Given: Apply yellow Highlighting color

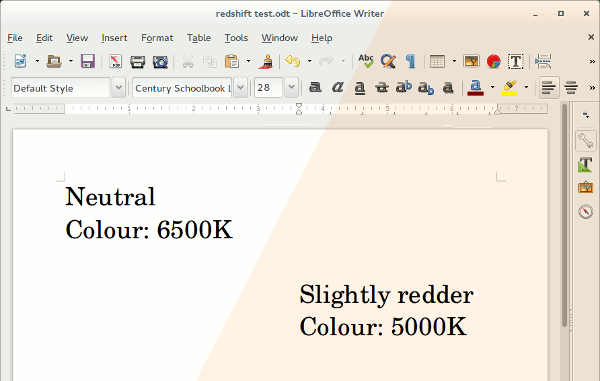Looking at the screenshot, I should coord(509,88).
